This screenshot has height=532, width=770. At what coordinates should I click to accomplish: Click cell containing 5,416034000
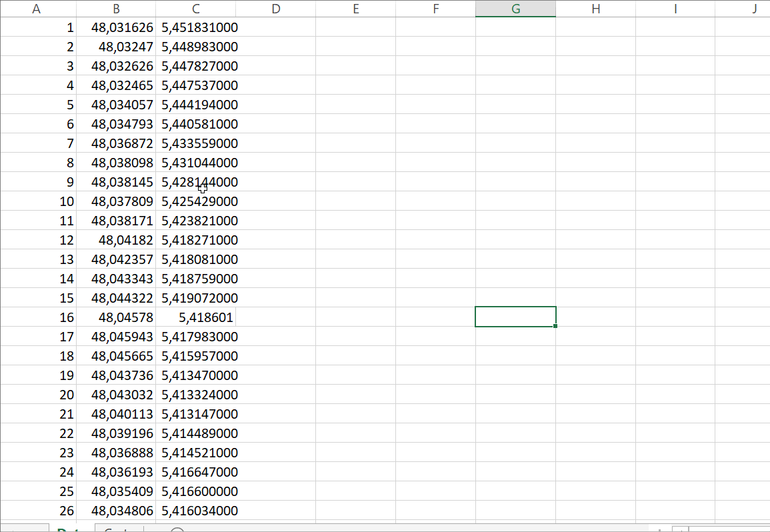tap(196, 511)
